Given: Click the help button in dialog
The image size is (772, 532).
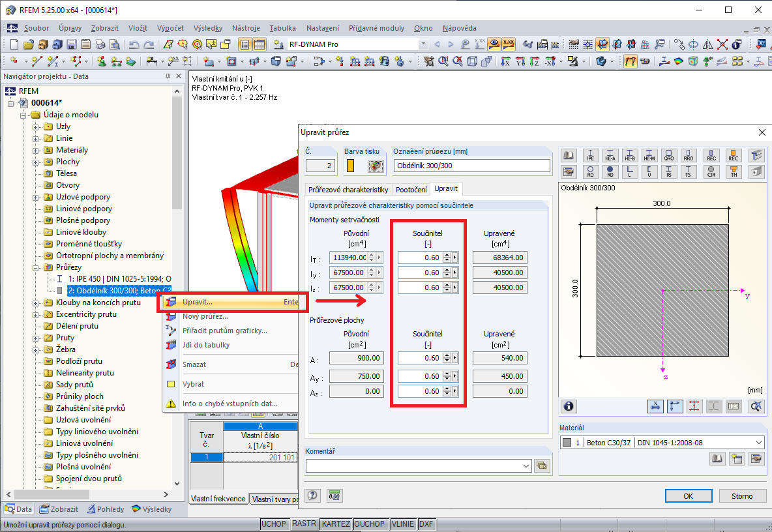Looking at the screenshot, I should pos(312,495).
